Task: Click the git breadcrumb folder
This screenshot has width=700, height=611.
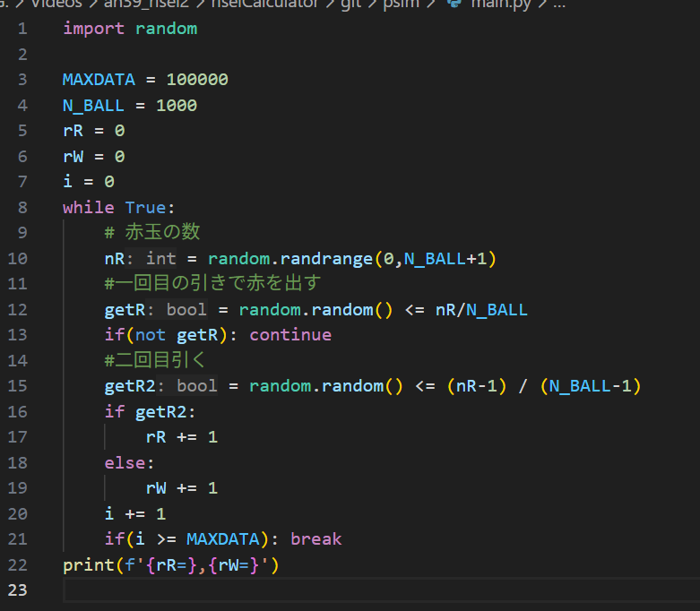Action: [x=350, y=4]
